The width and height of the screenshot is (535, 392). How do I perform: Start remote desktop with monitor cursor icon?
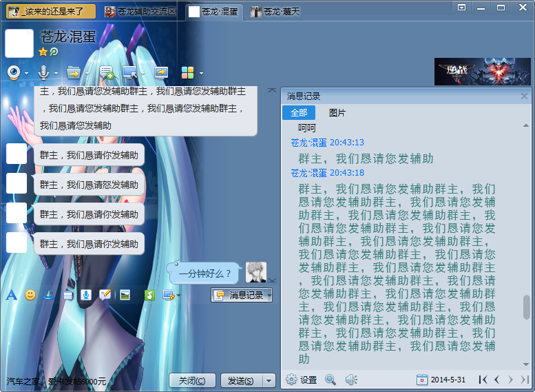pyautogui.click(x=130, y=73)
